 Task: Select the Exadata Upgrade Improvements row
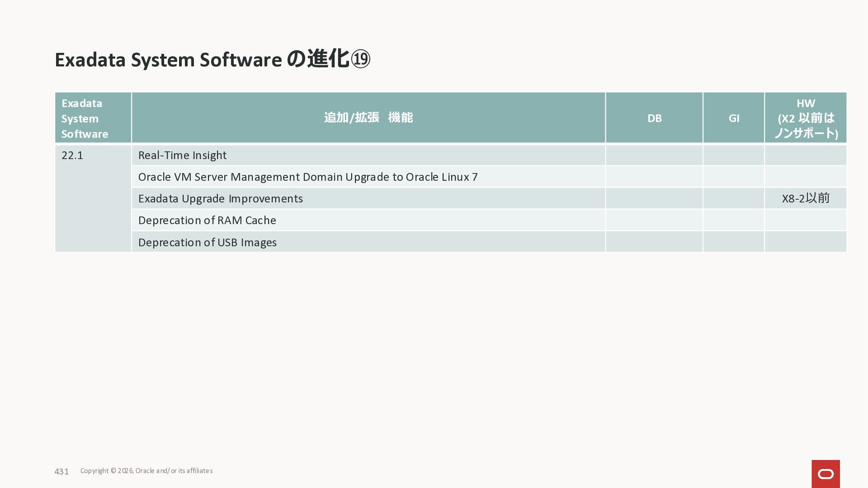[220, 199]
